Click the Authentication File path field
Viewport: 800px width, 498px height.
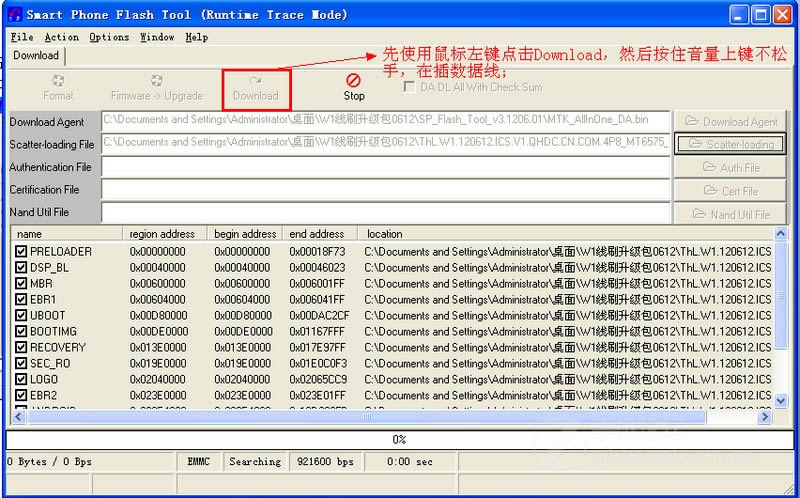(385, 167)
